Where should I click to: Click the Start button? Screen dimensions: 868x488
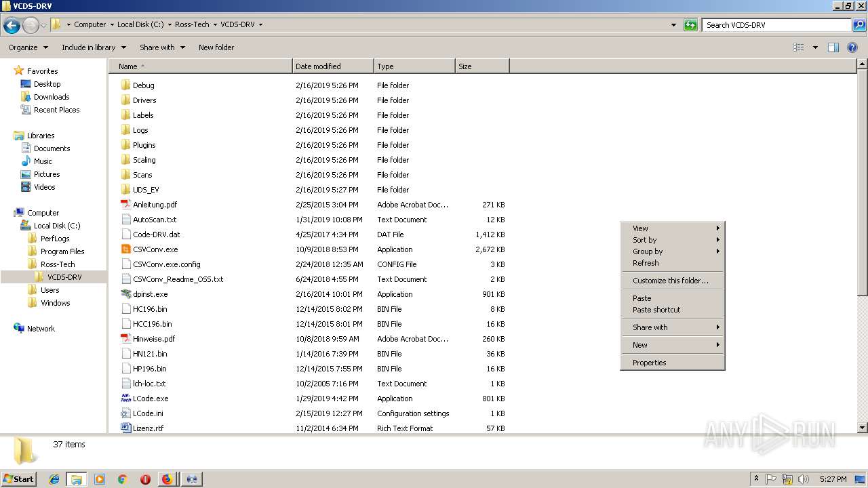pos(19,479)
